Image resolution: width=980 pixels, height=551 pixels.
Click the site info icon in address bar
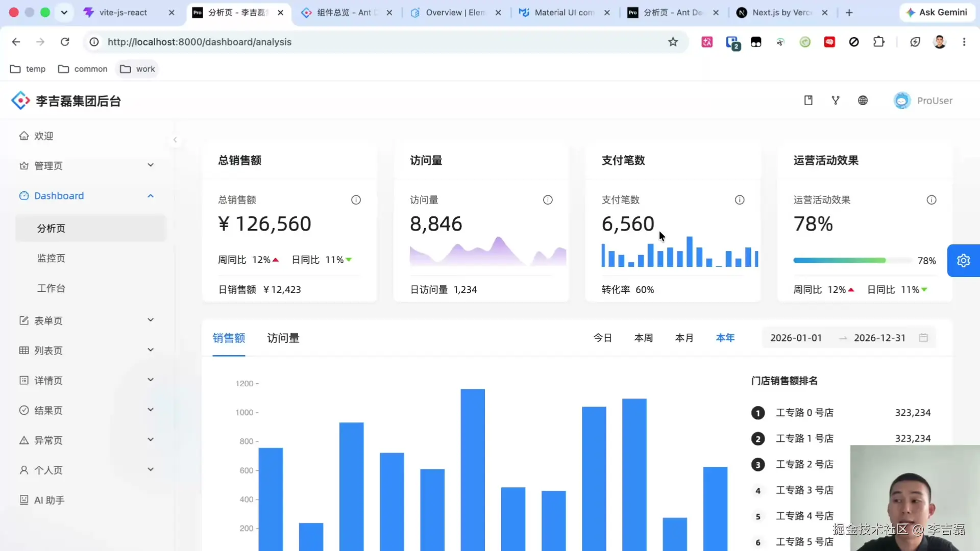tap(94, 42)
